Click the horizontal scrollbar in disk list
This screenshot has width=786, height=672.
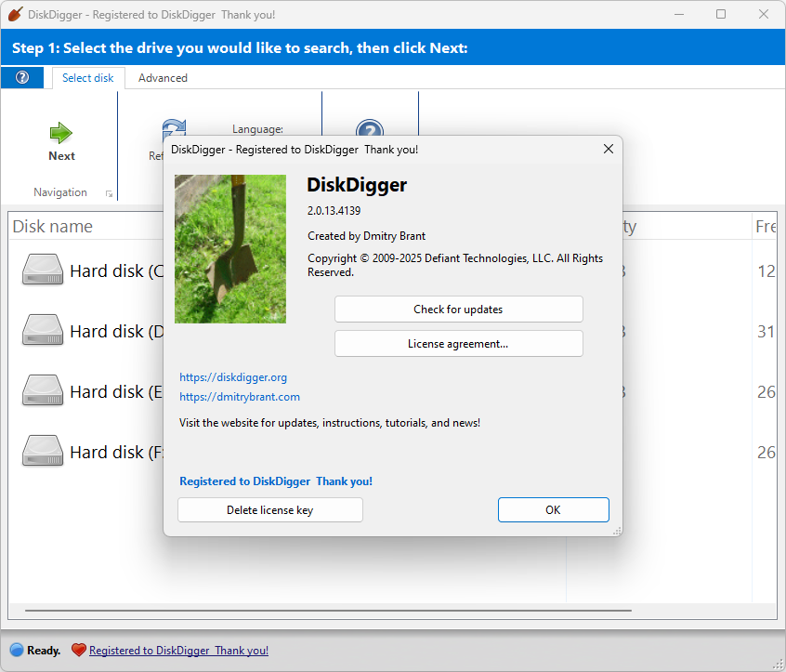(328, 611)
